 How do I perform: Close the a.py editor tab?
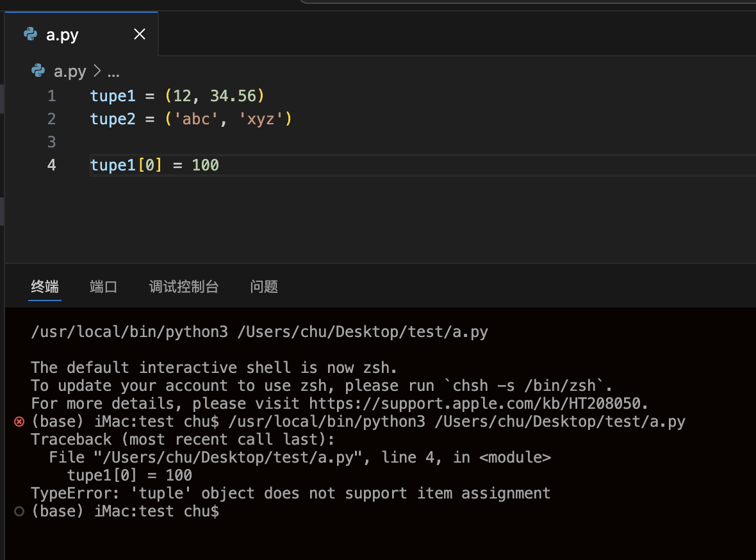coord(139,35)
